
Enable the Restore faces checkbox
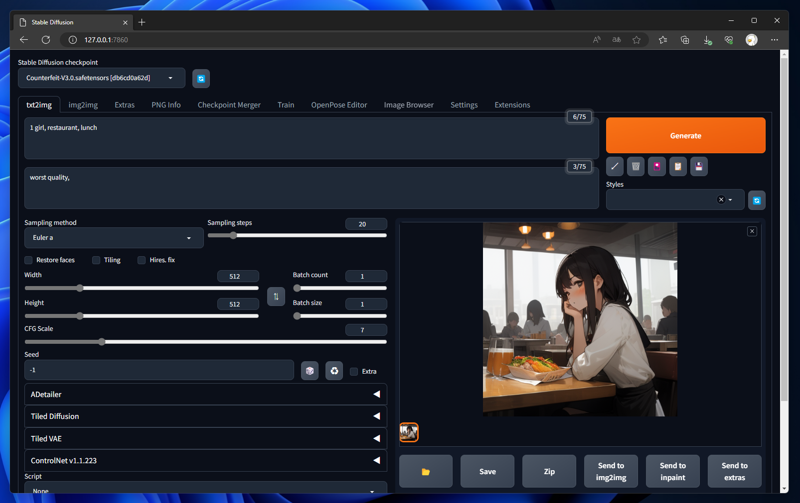pyautogui.click(x=29, y=260)
